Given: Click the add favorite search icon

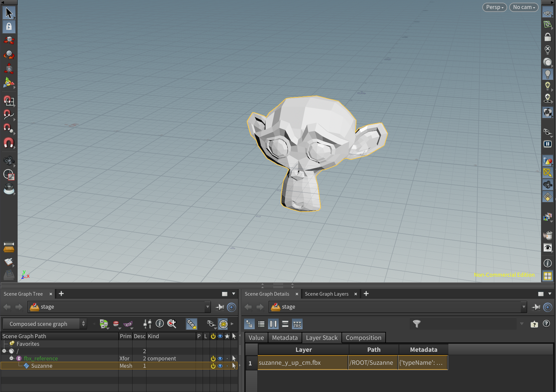Looking at the screenshot, I should point(172,324).
